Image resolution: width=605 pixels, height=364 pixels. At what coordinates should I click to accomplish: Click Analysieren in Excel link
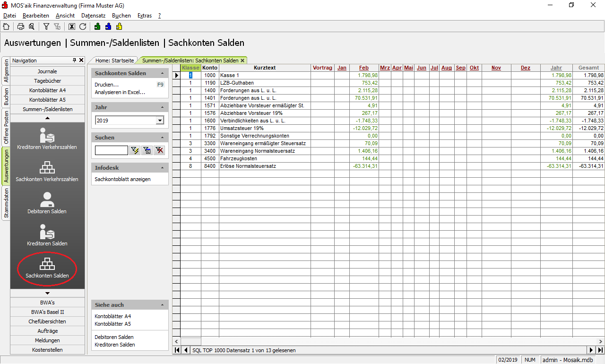(x=120, y=92)
